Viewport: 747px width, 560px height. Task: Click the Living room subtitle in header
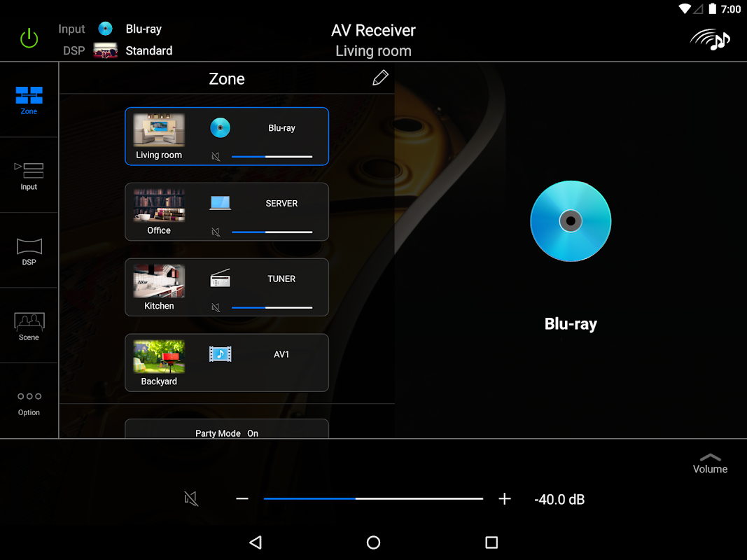tap(373, 51)
